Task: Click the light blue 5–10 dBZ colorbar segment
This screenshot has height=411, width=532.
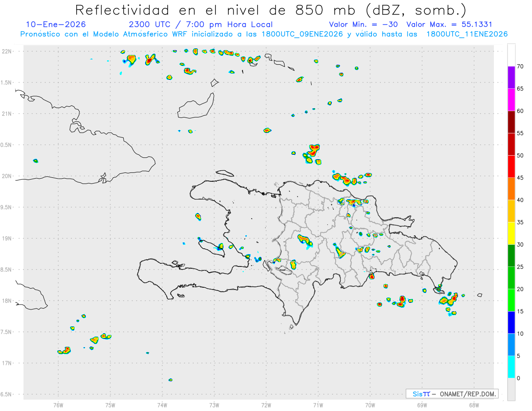Action: click(x=511, y=344)
